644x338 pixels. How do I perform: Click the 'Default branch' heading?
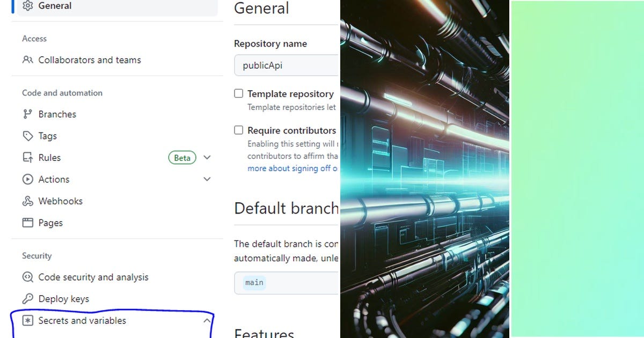tap(287, 208)
